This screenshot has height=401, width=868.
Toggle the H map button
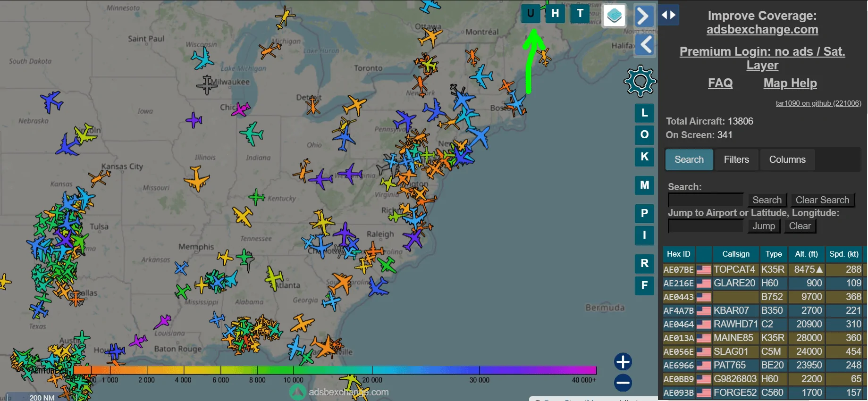(555, 14)
